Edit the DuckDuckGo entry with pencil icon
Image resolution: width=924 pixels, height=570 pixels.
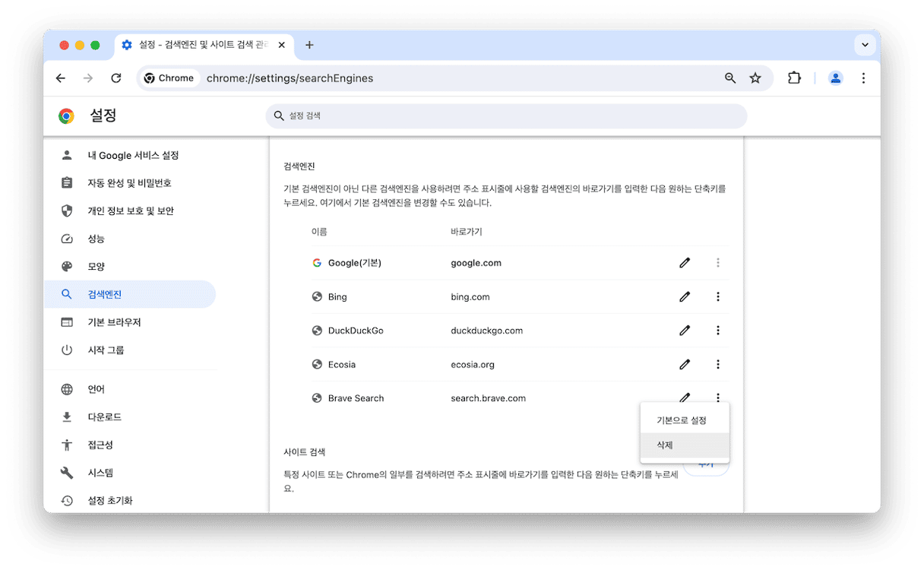tap(685, 331)
